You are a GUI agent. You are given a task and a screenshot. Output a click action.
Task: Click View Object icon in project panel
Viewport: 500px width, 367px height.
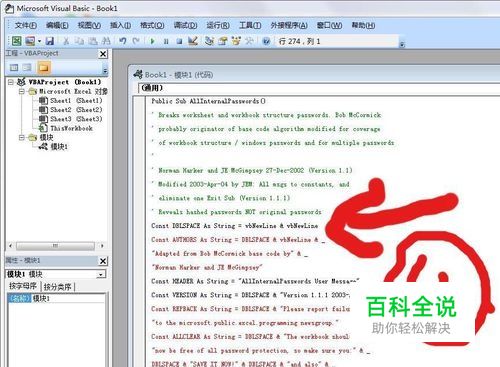pos(27,68)
